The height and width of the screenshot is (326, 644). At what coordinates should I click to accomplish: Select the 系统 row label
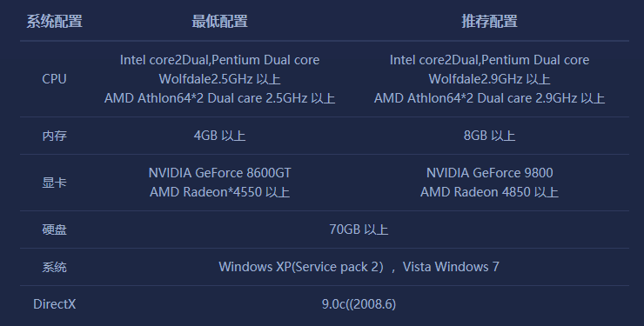coord(54,267)
